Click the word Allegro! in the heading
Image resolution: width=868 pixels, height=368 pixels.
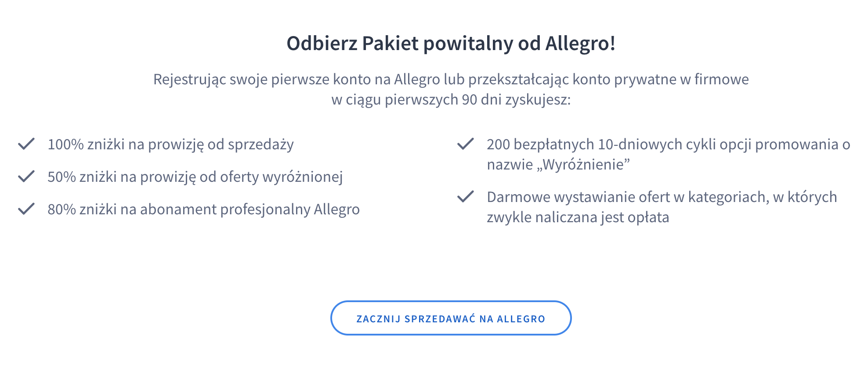[x=580, y=43]
